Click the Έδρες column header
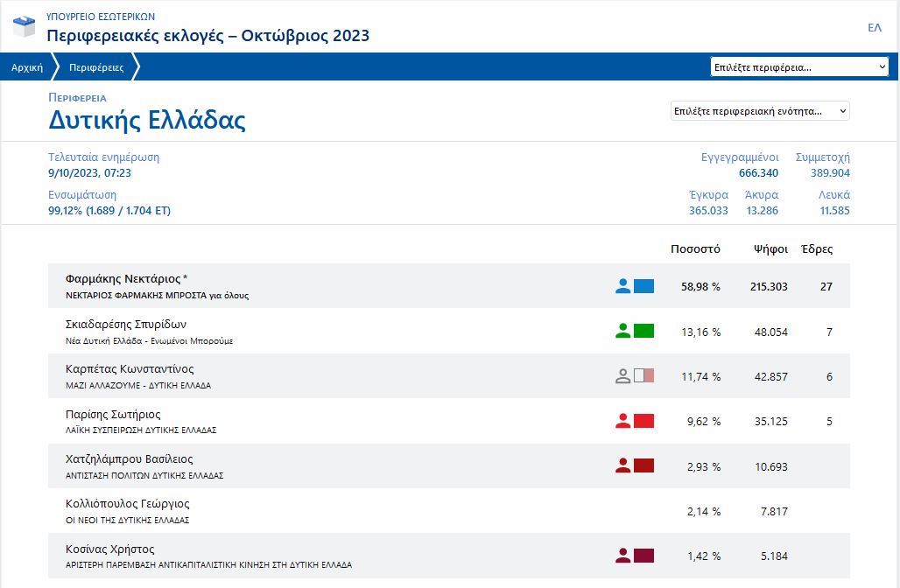Screen dimensions: 900x588 point(817,248)
